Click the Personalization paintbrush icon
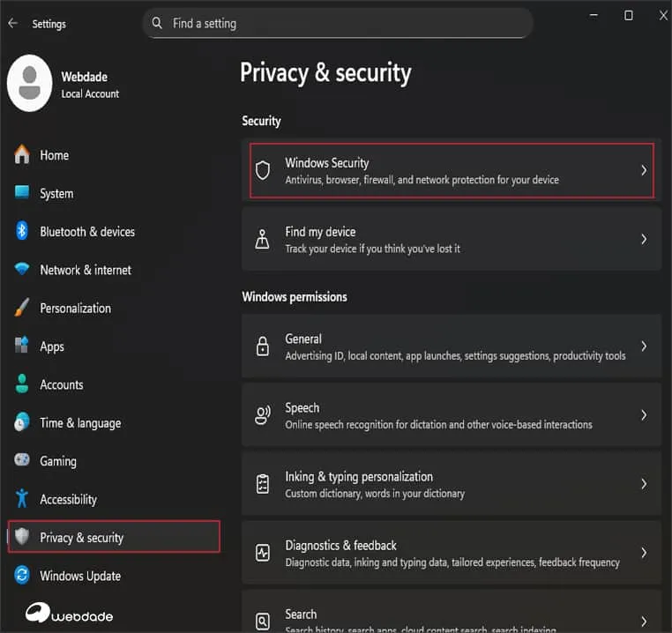 [22, 308]
